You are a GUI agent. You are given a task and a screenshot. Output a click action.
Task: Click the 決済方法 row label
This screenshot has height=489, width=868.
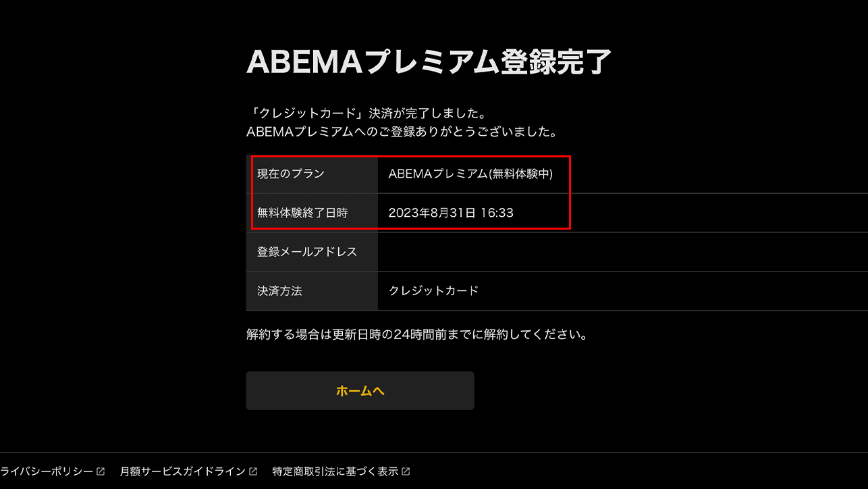coord(277,290)
